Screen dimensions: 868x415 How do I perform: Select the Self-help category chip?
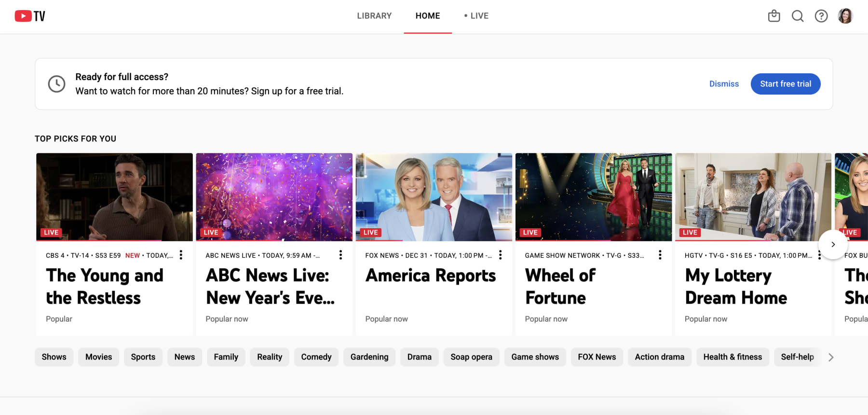click(797, 357)
